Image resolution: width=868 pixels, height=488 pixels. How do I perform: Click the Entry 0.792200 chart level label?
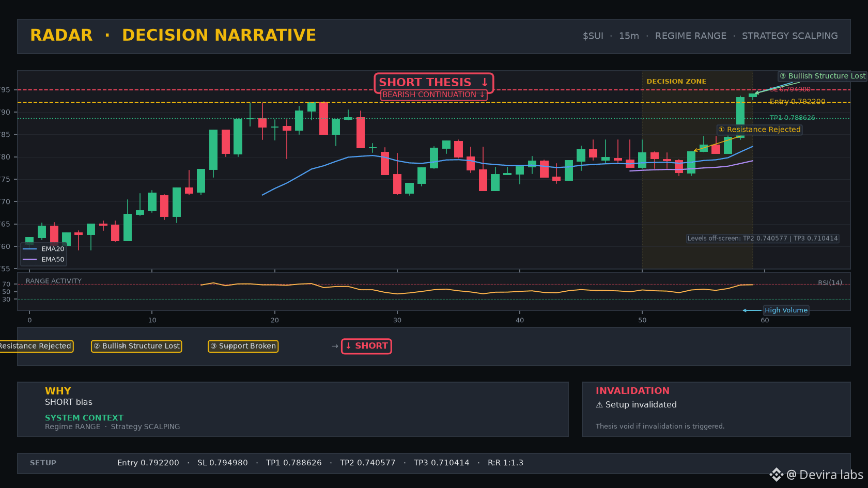pos(797,102)
